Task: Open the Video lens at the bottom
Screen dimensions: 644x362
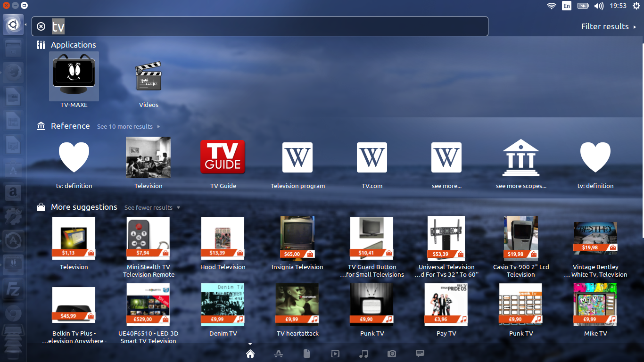Action: coord(335,354)
